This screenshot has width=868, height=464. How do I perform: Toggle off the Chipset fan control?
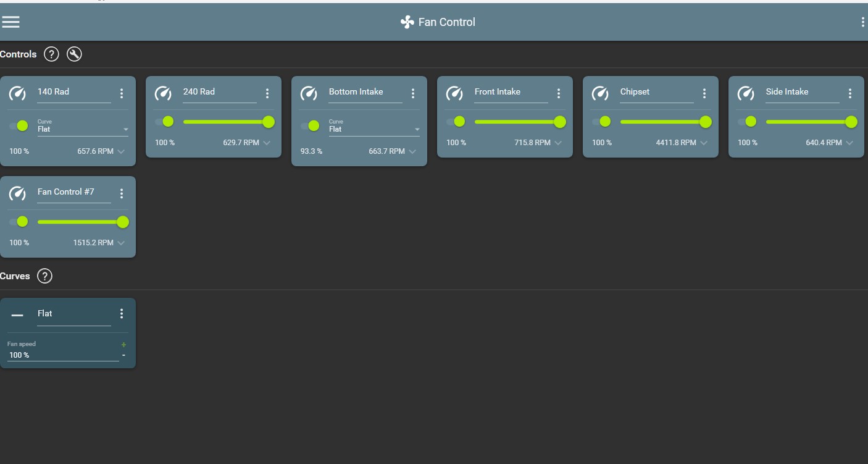coord(603,121)
